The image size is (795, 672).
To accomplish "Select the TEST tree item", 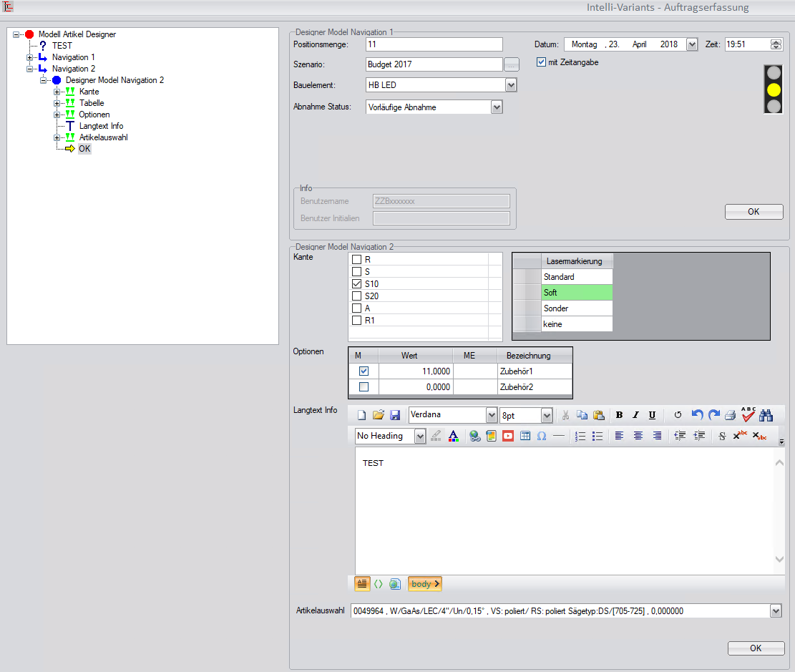I will (62, 46).
